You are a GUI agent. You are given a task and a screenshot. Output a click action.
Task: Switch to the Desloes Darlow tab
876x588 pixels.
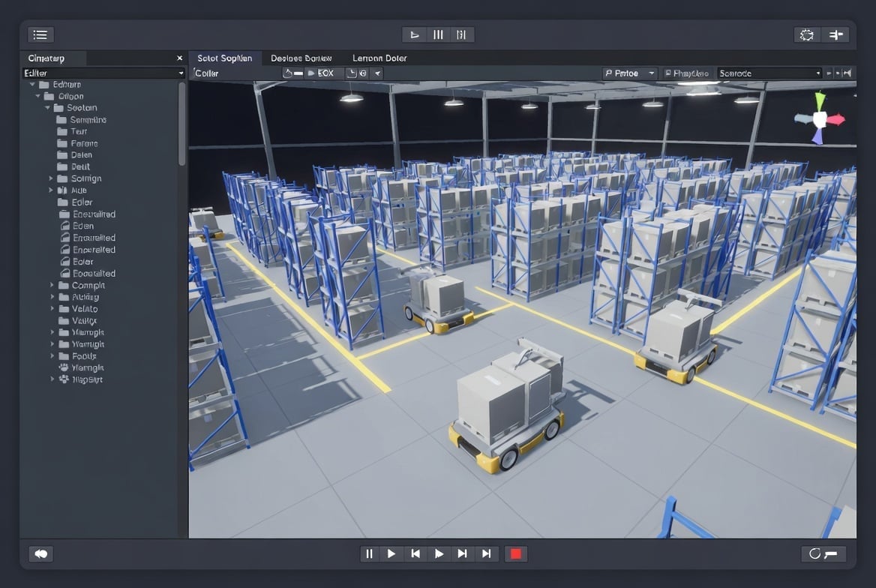pyautogui.click(x=301, y=58)
